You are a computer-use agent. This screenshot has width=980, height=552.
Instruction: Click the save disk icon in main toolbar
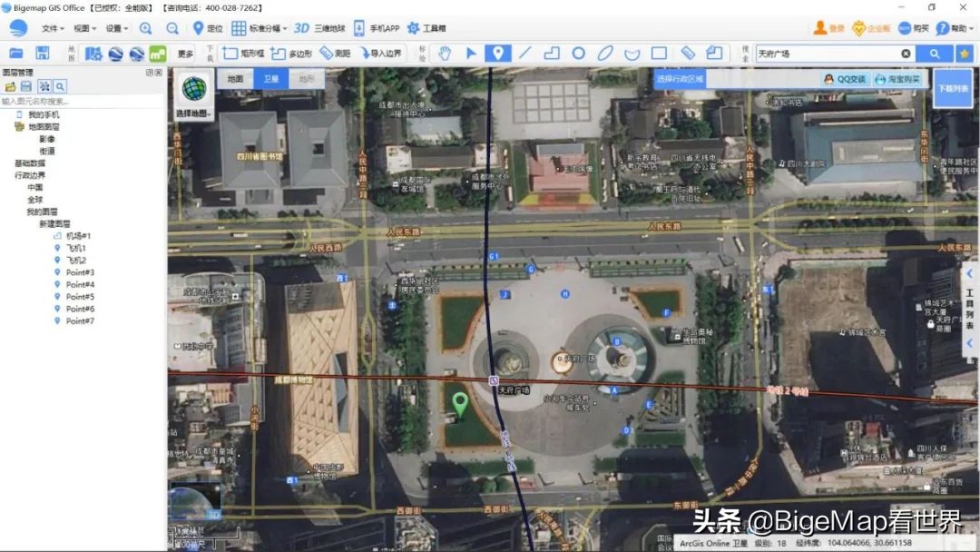coord(42,54)
